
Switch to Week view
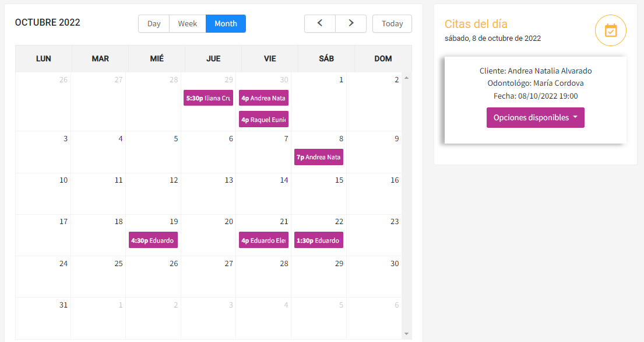(x=187, y=23)
